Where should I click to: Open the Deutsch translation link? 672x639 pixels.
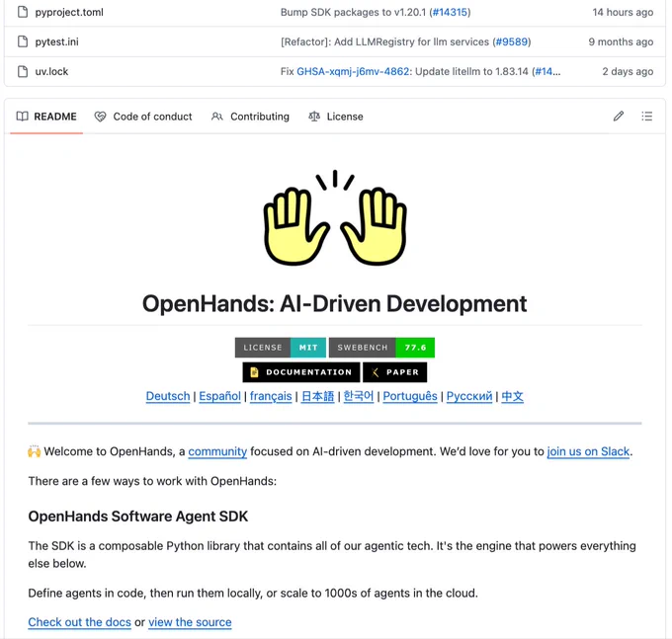168,396
